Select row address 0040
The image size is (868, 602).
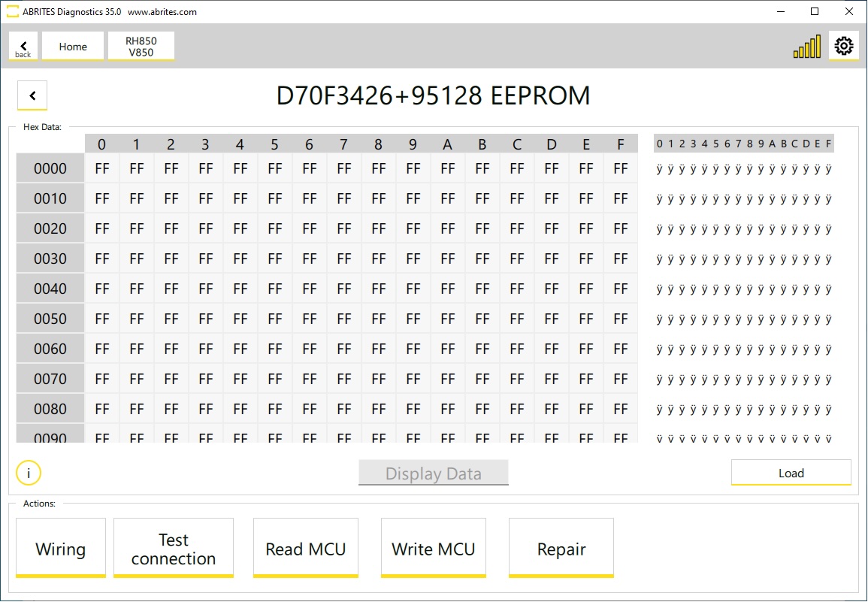coord(50,289)
